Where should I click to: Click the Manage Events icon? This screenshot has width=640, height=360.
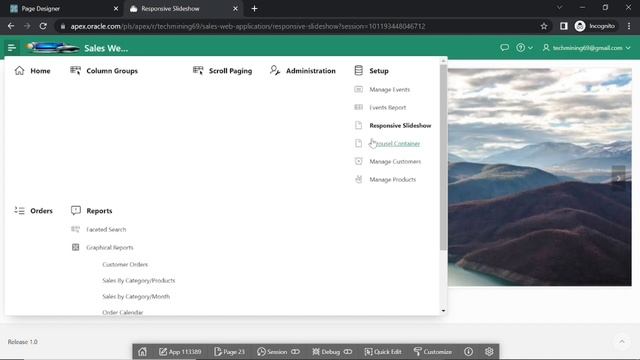358,89
